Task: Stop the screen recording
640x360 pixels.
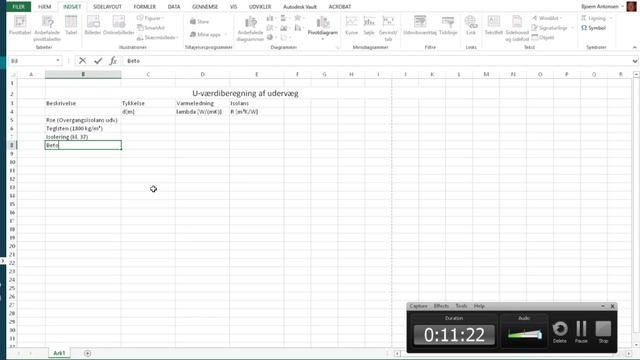Action: [603, 332]
